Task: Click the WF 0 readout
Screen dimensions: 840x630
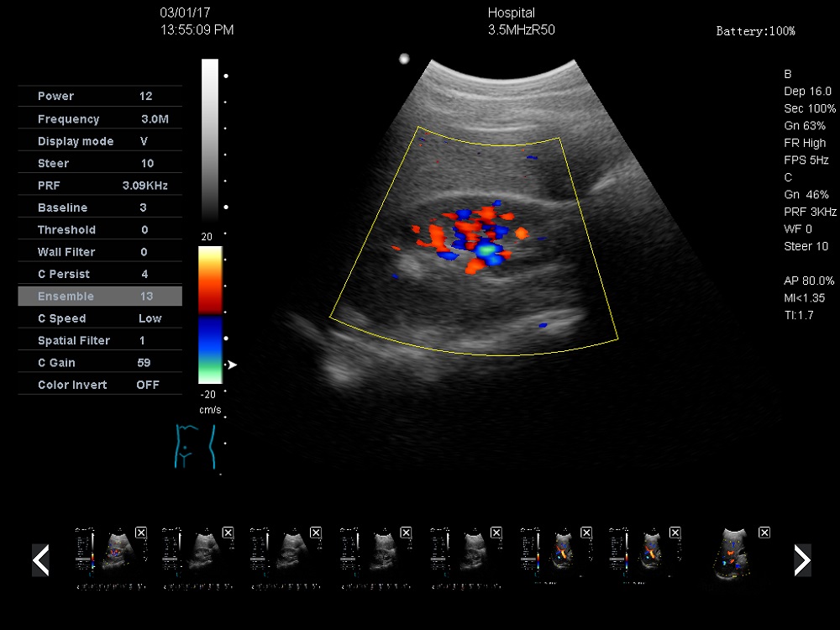Action: (x=798, y=228)
